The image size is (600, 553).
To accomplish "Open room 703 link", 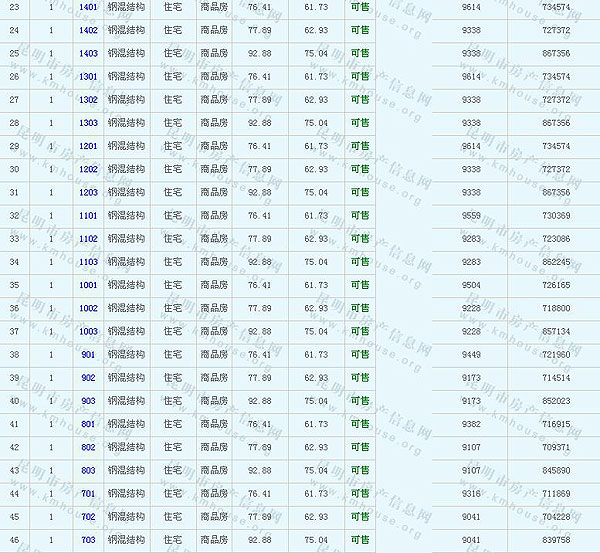I will 88,540.
